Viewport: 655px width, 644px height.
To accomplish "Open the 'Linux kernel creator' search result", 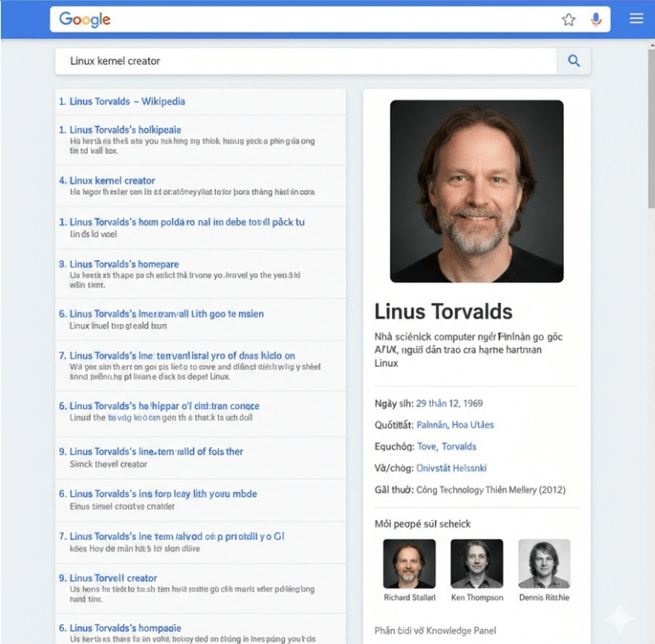I will point(111,180).
